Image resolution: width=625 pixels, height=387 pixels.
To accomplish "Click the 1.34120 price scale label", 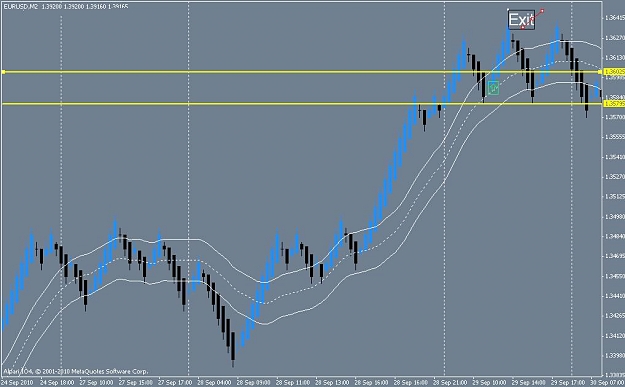I will pyautogui.click(x=615, y=336).
